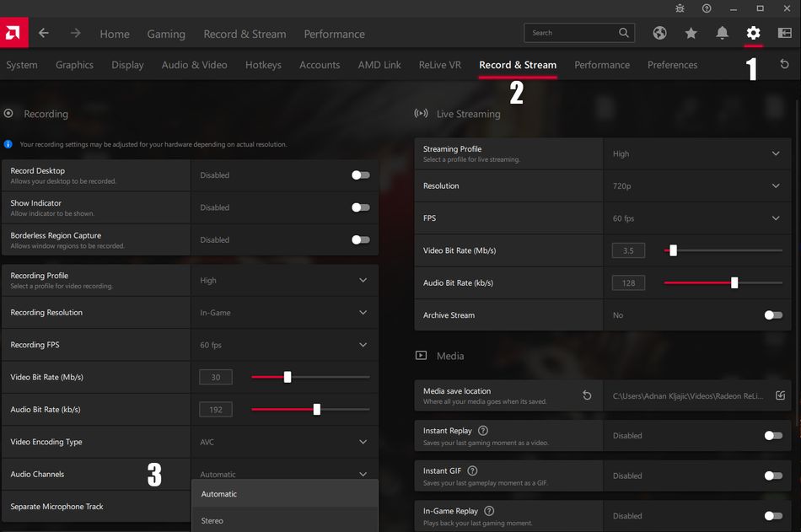
Task: Open the ReLive VR tab
Action: click(x=440, y=65)
